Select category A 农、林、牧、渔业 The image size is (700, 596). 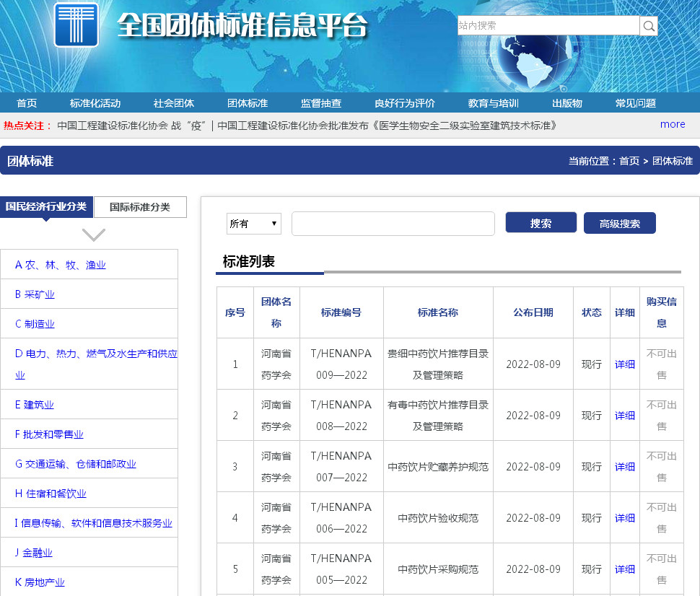click(x=61, y=265)
